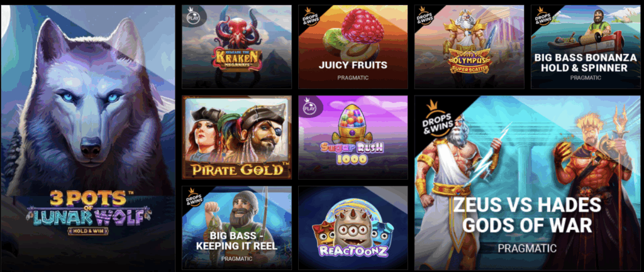This screenshot has width=644, height=272.
Task: Open Big Bass Bonanza Hold & Spinner
Action: (586, 46)
